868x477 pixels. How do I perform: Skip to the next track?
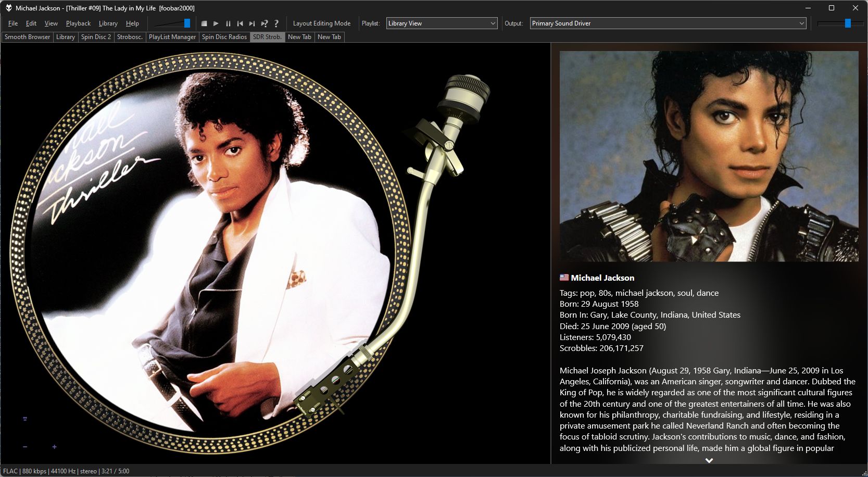(x=252, y=23)
